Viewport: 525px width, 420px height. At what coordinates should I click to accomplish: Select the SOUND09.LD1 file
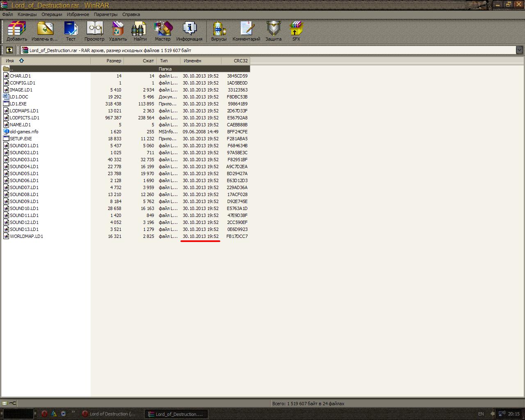pos(126,201)
